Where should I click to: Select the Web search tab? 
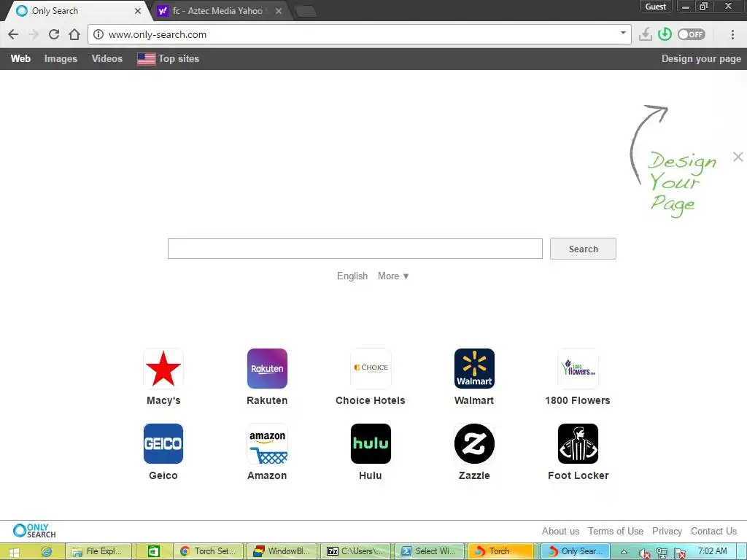click(x=20, y=58)
